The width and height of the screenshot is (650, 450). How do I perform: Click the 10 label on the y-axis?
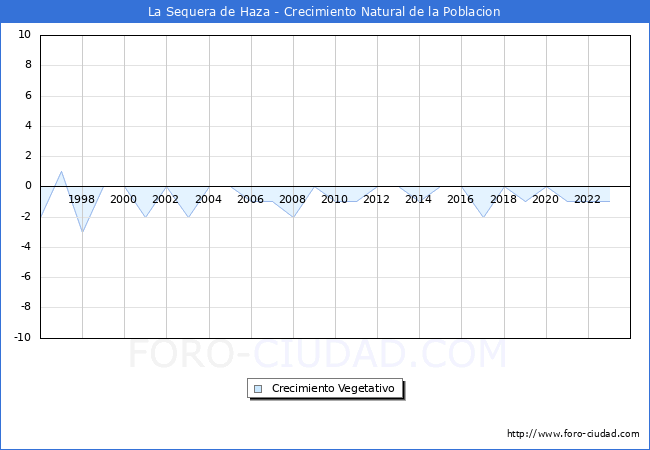point(25,35)
